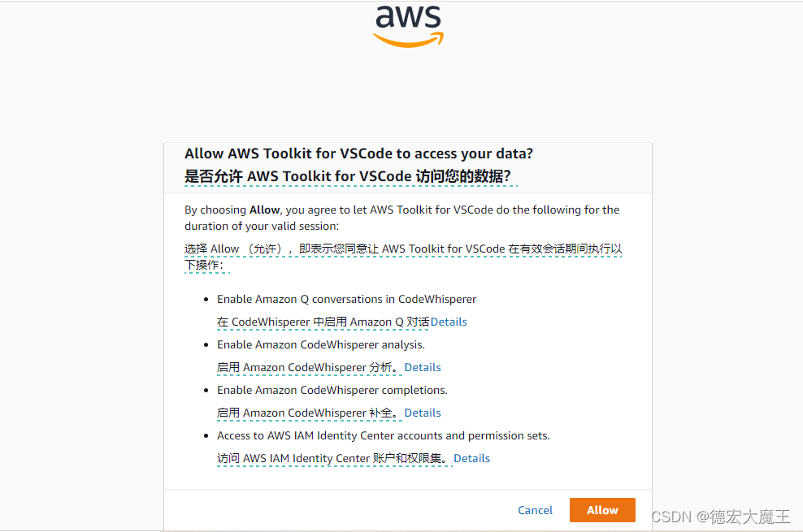
Task: Open Details for Amazon Q conversations permission
Action: [x=449, y=322]
